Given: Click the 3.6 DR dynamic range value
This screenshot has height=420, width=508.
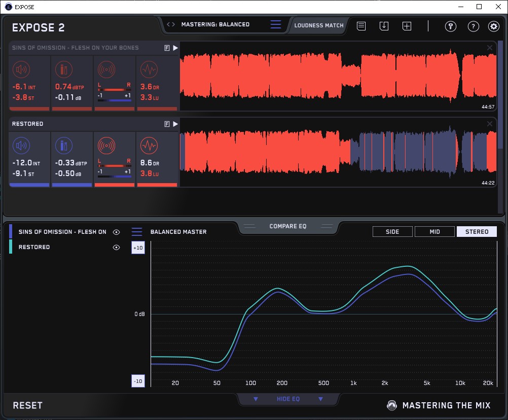Looking at the screenshot, I should tap(150, 87).
